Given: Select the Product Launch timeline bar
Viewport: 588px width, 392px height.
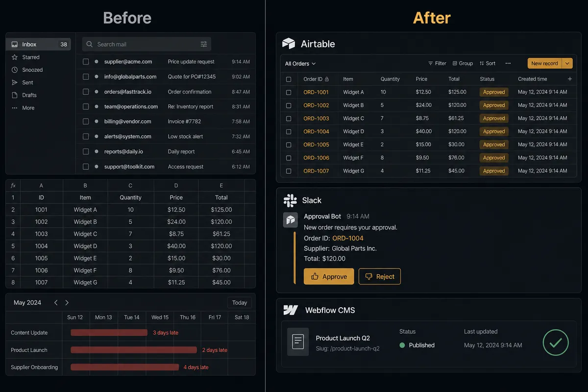Looking at the screenshot, I should click(134, 350).
